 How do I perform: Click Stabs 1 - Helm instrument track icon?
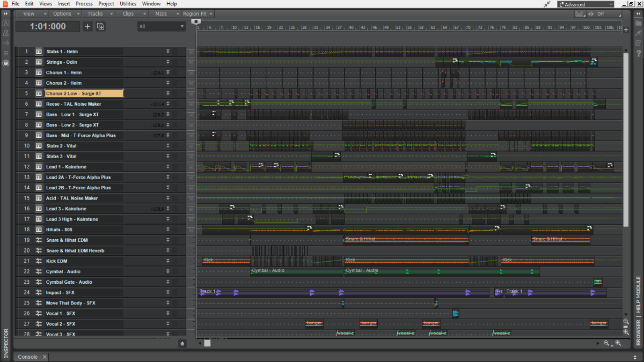tap(39, 51)
